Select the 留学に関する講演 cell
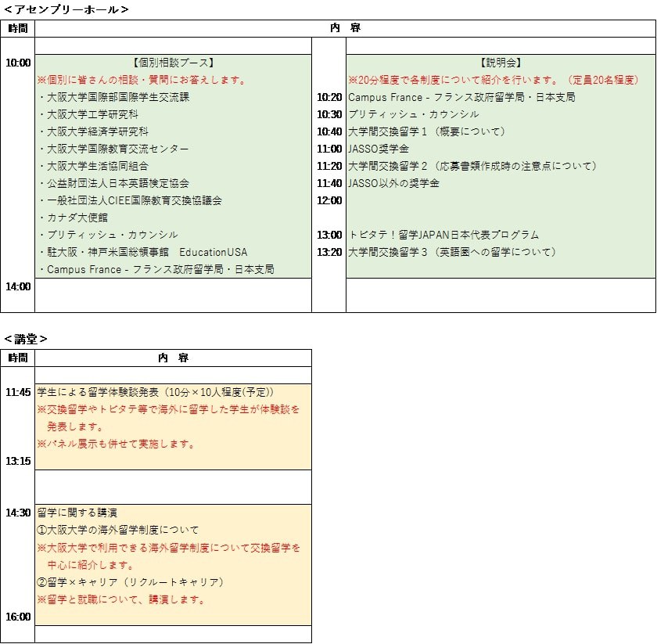 77,513
